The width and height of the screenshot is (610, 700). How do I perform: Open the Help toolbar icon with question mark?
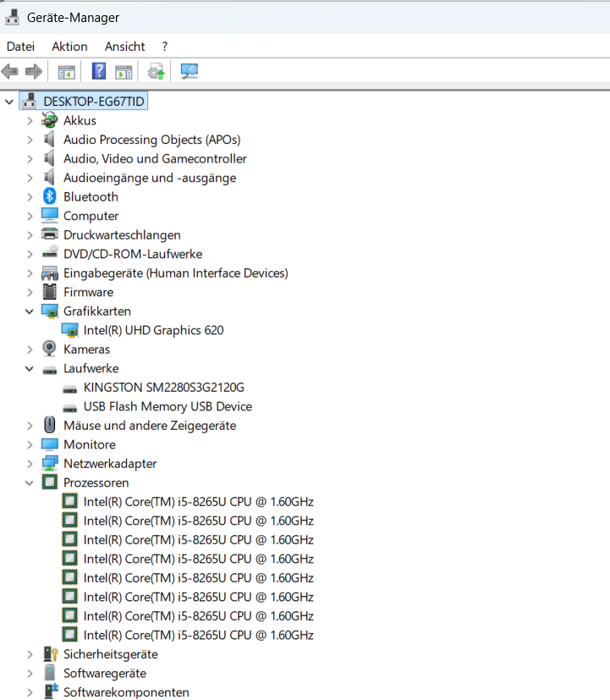[x=99, y=71]
